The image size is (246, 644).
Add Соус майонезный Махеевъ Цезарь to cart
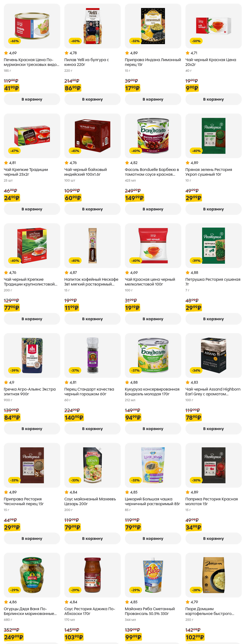(x=92, y=538)
